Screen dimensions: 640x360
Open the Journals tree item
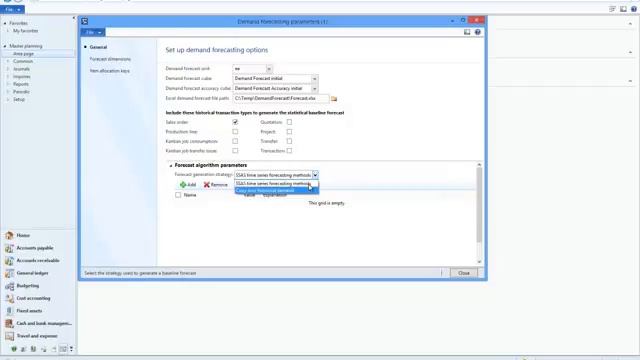pyautogui.click(x=21, y=69)
